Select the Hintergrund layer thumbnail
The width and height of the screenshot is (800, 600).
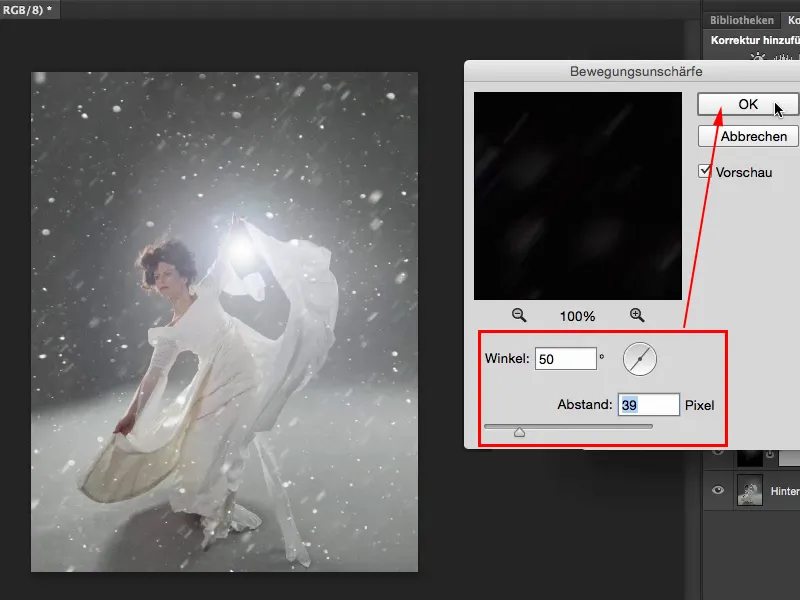[749, 490]
